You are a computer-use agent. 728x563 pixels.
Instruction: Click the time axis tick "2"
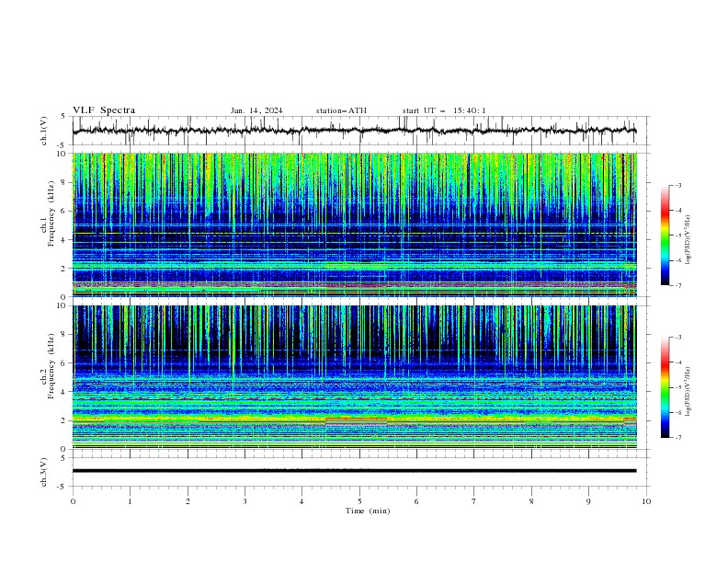coord(188,501)
